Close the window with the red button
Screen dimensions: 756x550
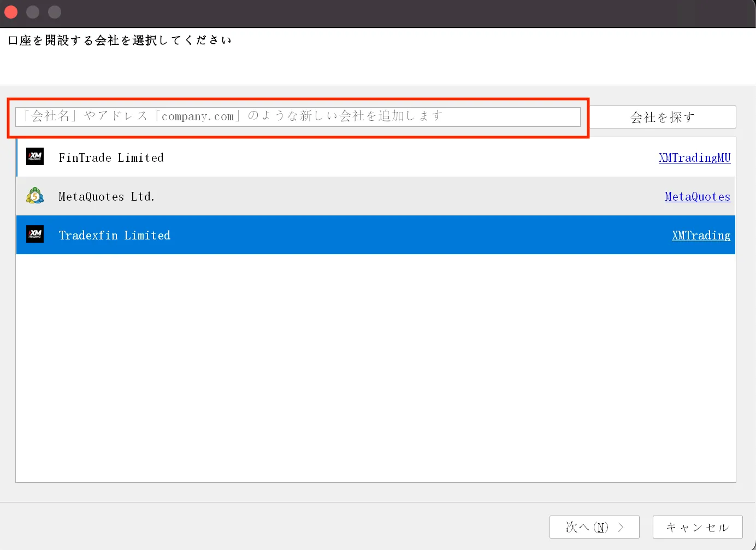[x=11, y=12]
